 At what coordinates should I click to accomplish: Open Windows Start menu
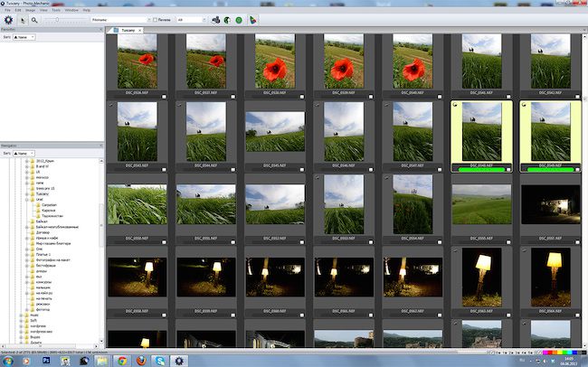[x=8, y=361]
